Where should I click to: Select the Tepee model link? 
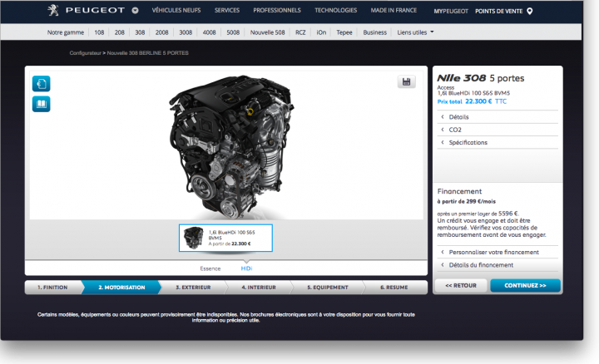[x=344, y=32]
